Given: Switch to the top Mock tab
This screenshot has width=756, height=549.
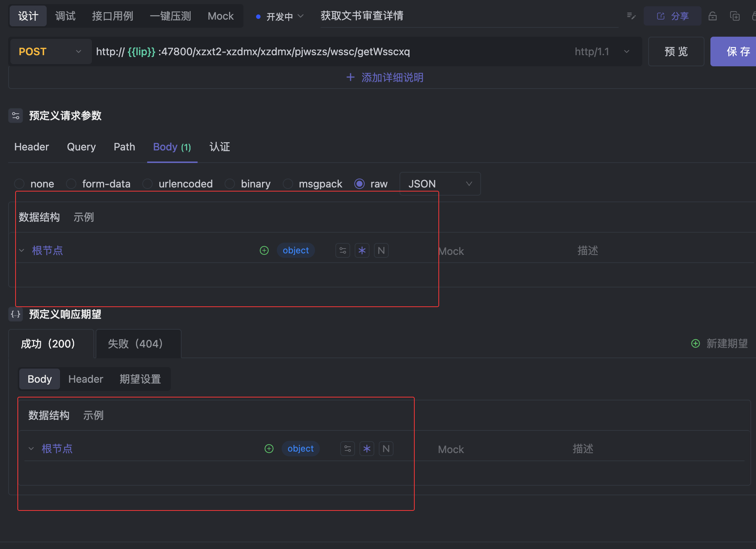Looking at the screenshot, I should tap(221, 16).
